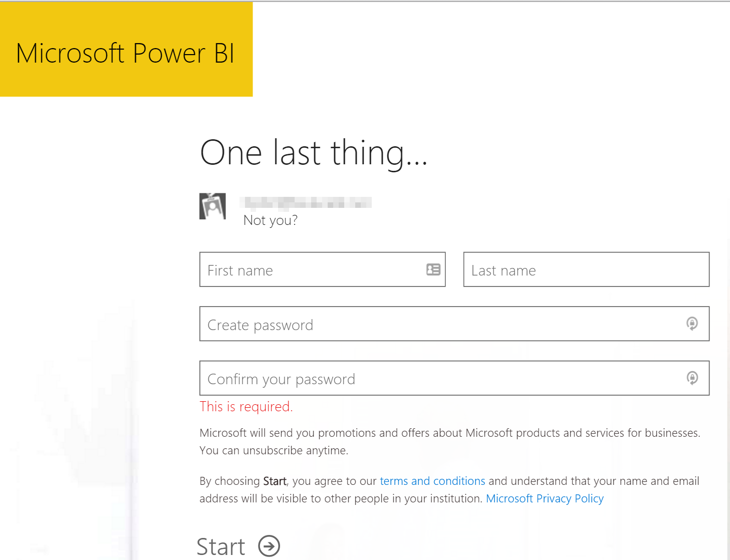Viewport: 730px width, 560px height.
Task: Focus the First name field
Action: click(x=322, y=269)
